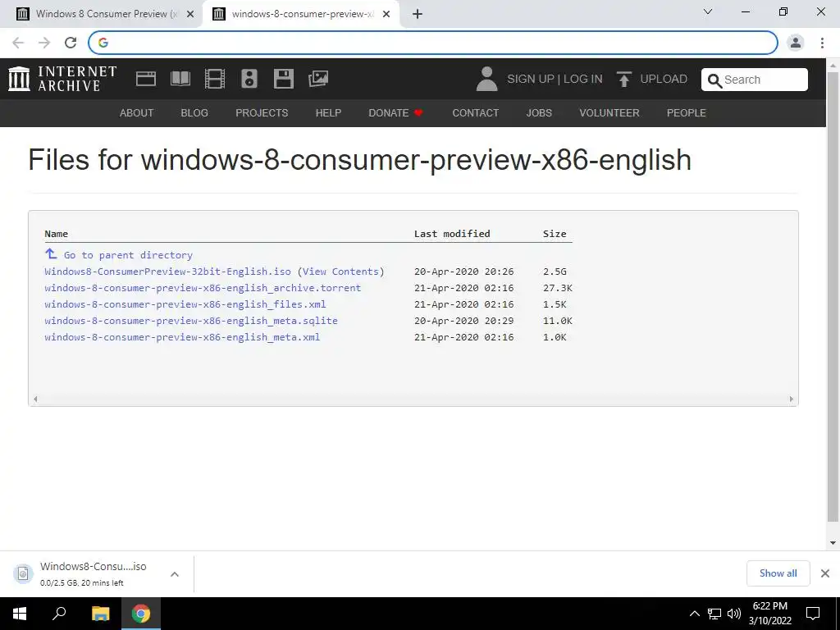Open the PROJECTS menu item
Screen dimensions: 840x630
click(262, 113)
